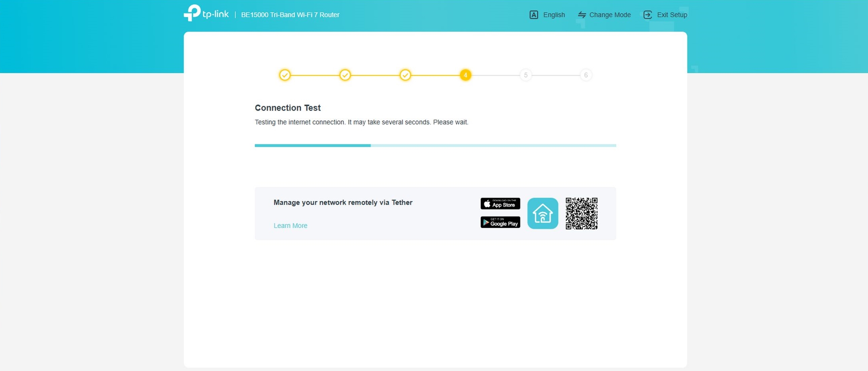Select the second completed step checkmark
Viewport: 868px width, 371px height.
(345, 75)
